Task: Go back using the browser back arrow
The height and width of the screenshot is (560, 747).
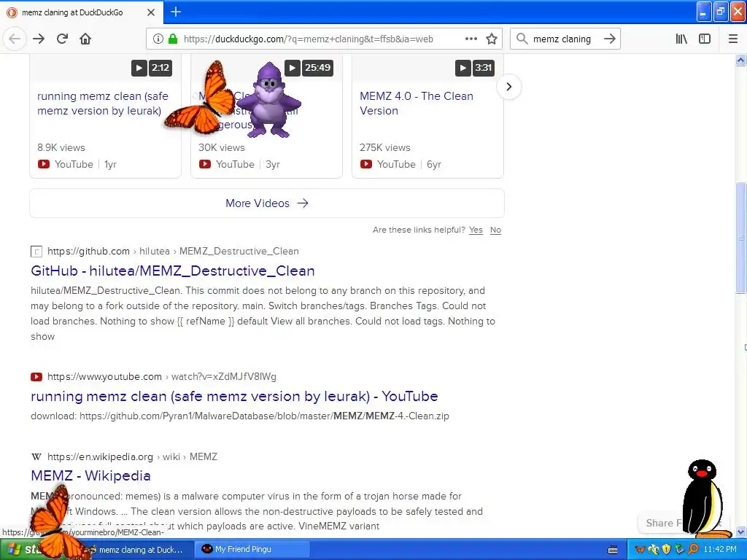Action: pos(15,39)
